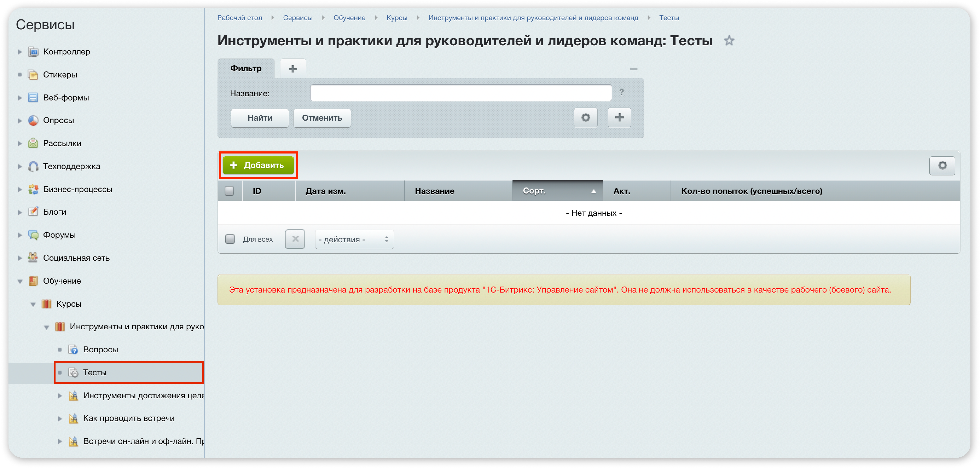Click Кол-во попыток column header
Image resolution: width=980 pixels, height=468 pixels.
815,191
